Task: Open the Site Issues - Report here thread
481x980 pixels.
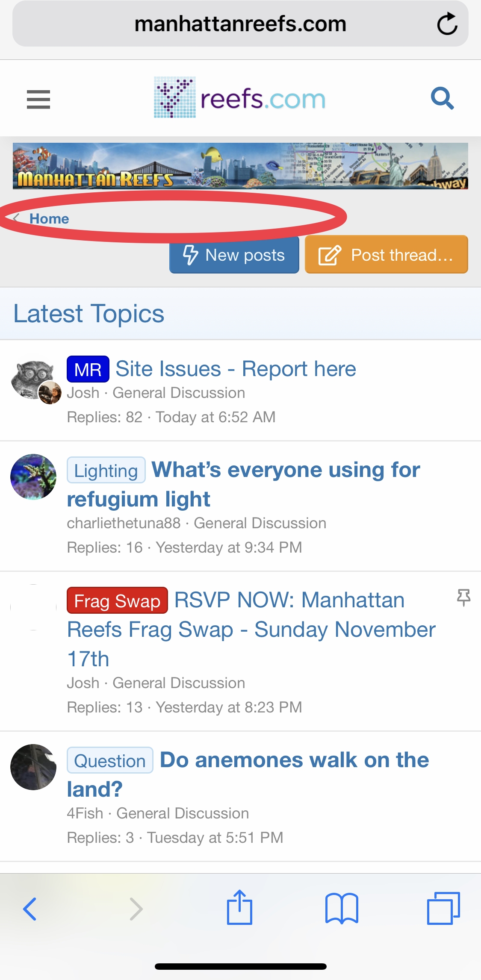Action: [236, 369]
